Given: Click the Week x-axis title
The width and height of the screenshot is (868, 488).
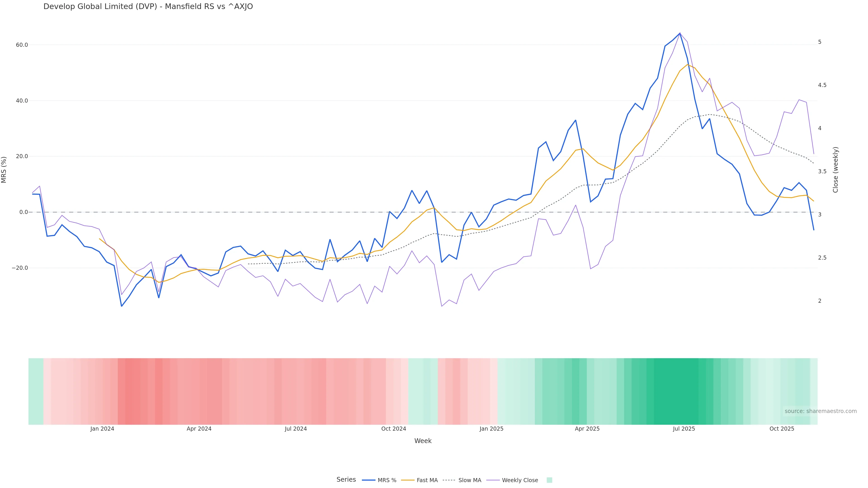Looking at the screenshot, I should [423, 441].
